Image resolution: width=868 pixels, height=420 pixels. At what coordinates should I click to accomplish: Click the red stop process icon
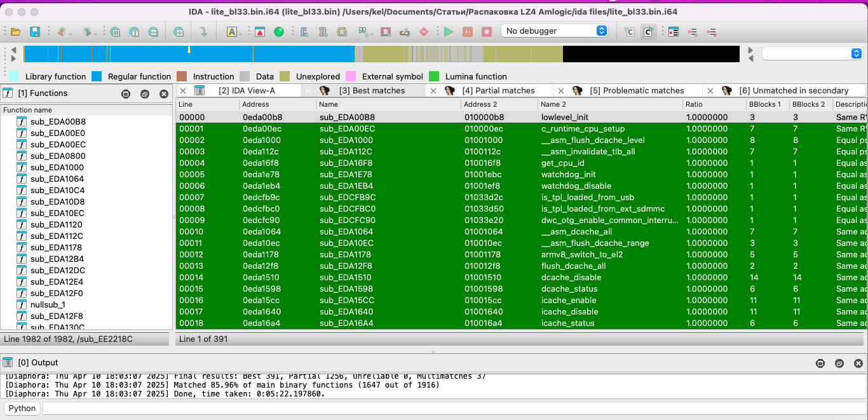click(x=487, y=31)
